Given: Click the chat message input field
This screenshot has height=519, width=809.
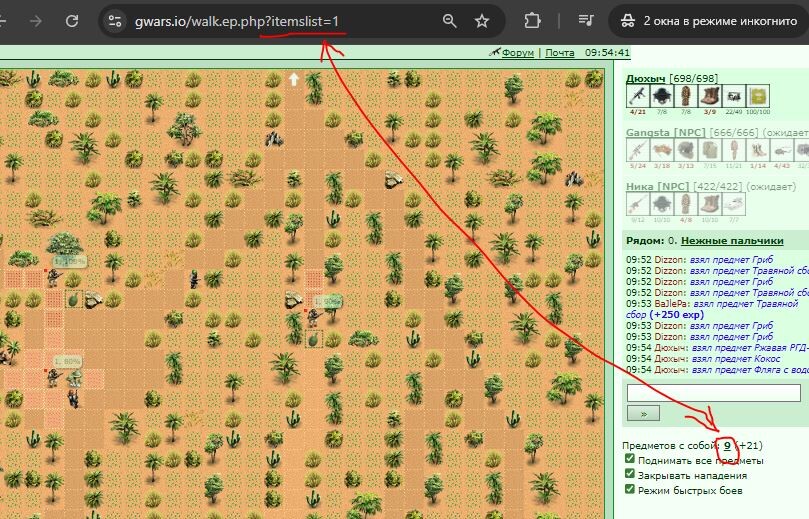Looking at the screenshot, I should pos(714,393).
